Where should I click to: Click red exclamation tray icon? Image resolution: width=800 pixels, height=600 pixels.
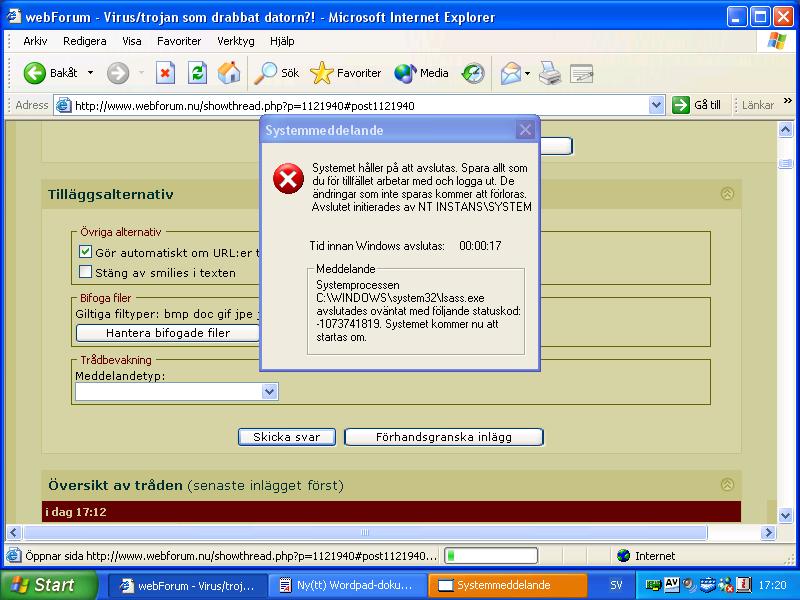pyautogui.click(x=743, y=585)
